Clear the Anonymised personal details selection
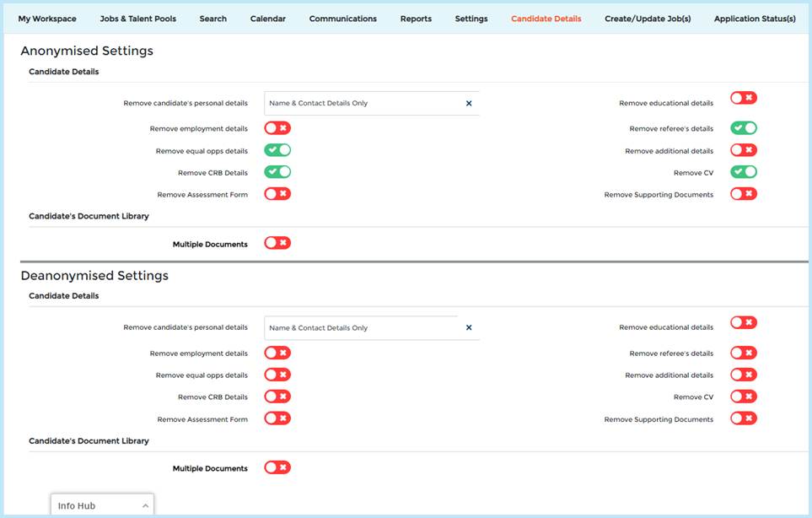 (x=469, y=102)
